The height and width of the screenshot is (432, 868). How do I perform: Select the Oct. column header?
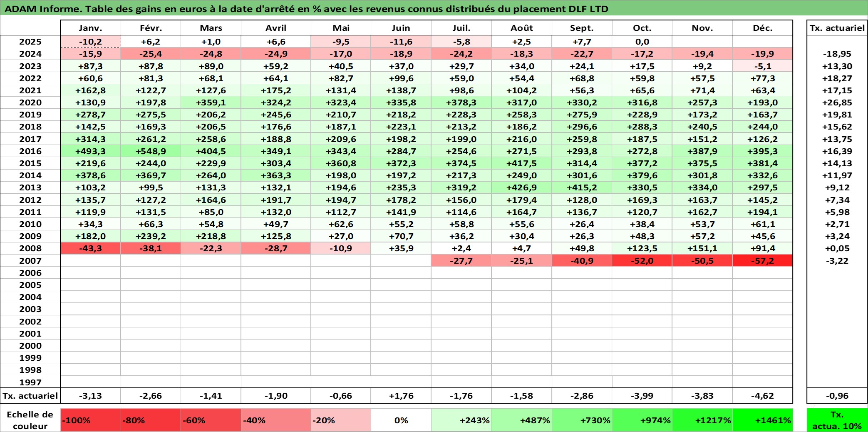(x=642, y=28)
